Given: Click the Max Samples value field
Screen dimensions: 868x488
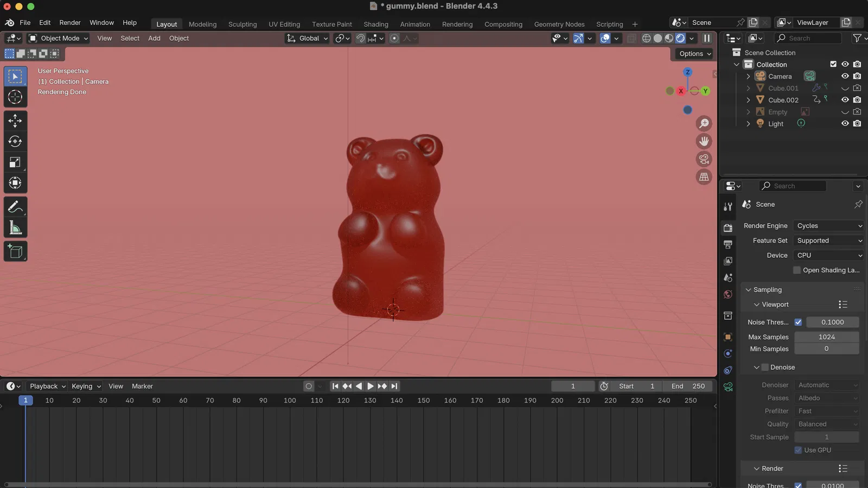Looking at the screenshot, I should 826,337.
